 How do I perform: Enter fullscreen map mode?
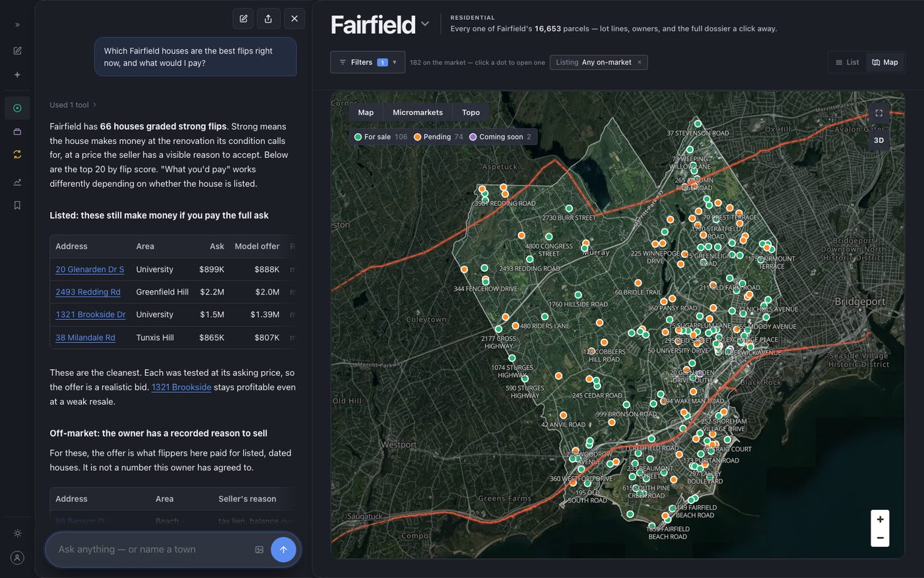(x=878, y=113)
